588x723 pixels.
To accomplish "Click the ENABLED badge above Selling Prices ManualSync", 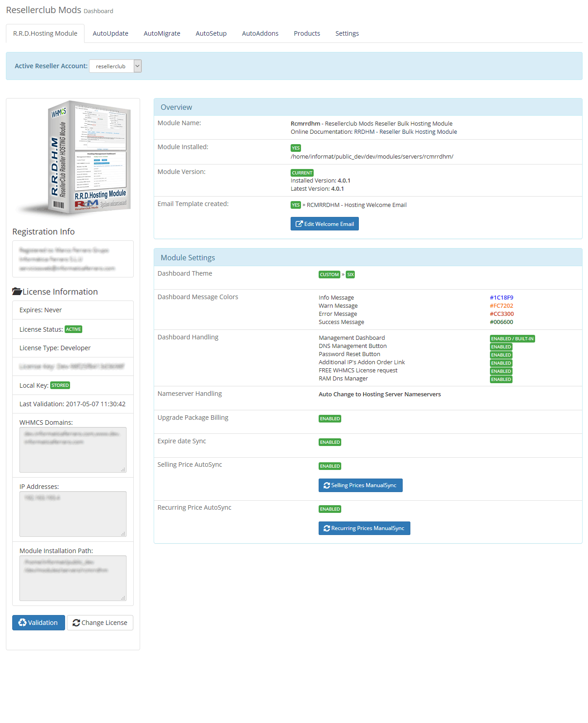I will click(x=329, y=466).
